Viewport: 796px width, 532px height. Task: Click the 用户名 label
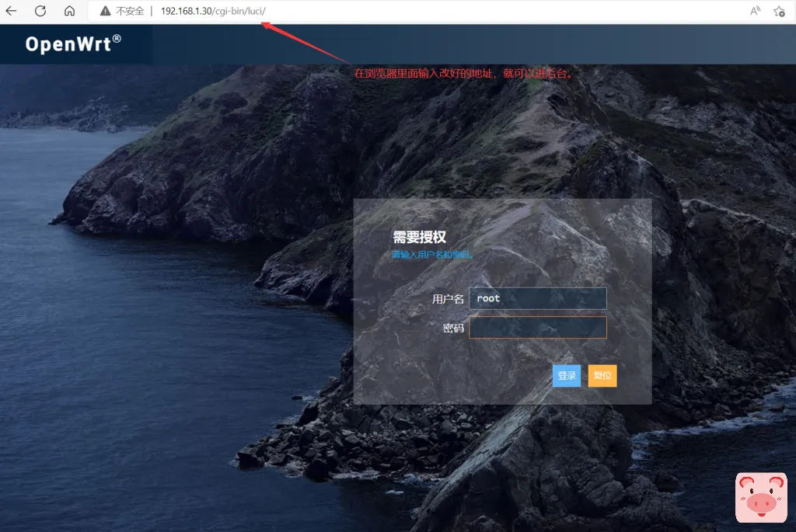point(448,299)
